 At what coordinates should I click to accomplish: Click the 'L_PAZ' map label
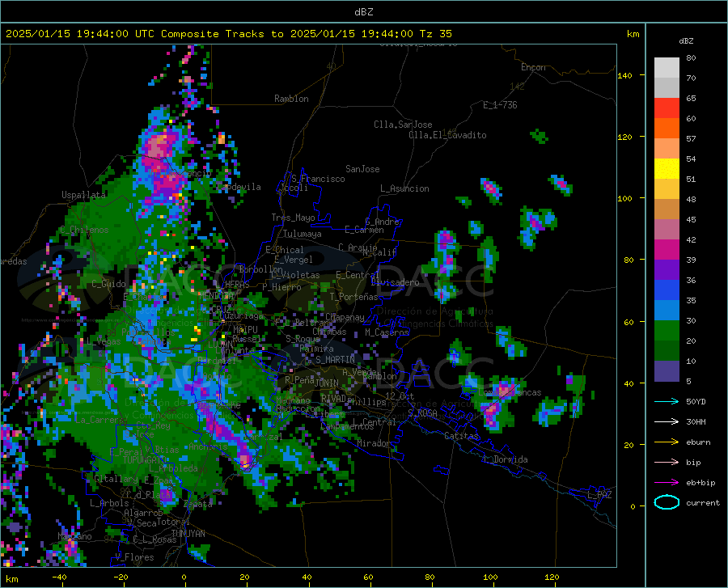[x=599, y=495]
